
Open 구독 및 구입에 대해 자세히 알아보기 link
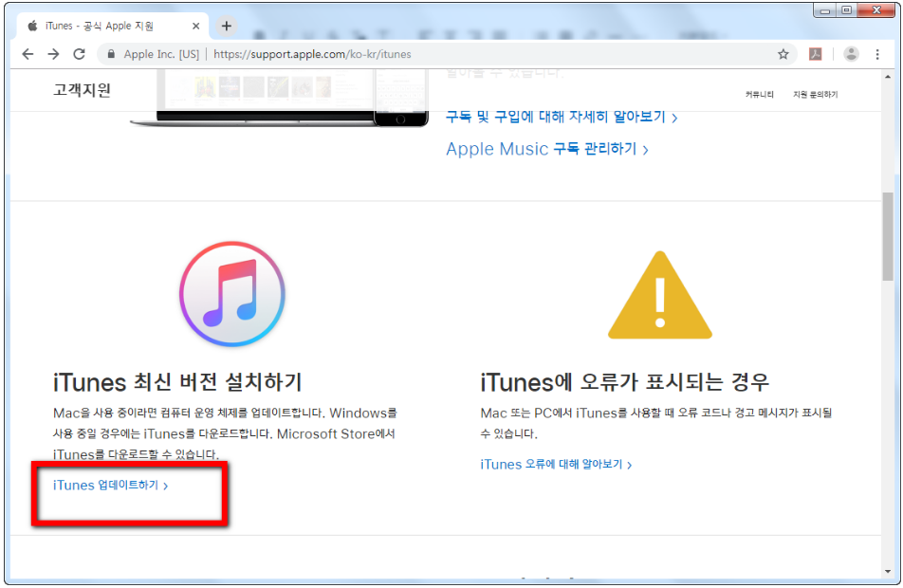point(562,117)
